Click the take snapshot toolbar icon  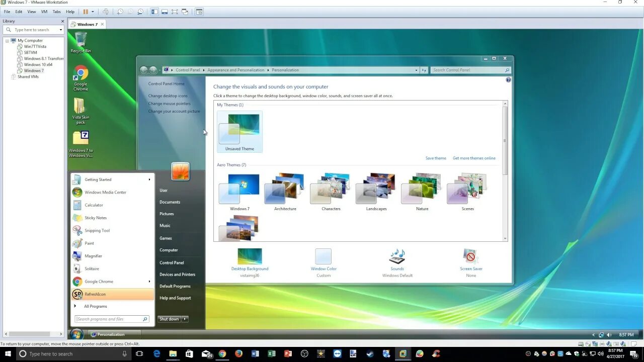click(x=120, y=12)
